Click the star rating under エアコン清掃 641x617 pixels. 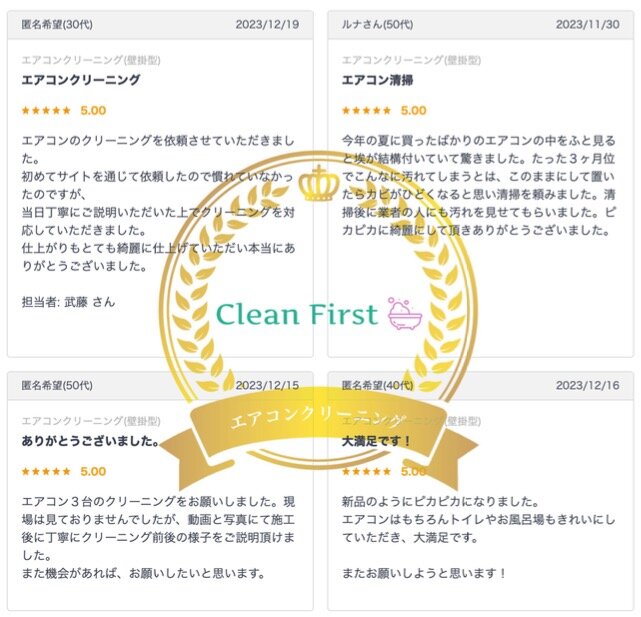[366, 111]
